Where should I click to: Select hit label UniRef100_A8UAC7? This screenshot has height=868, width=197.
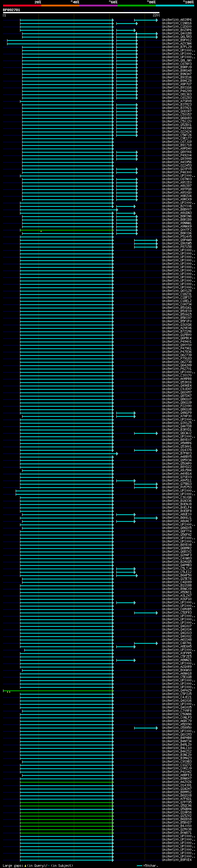[177, 521]
